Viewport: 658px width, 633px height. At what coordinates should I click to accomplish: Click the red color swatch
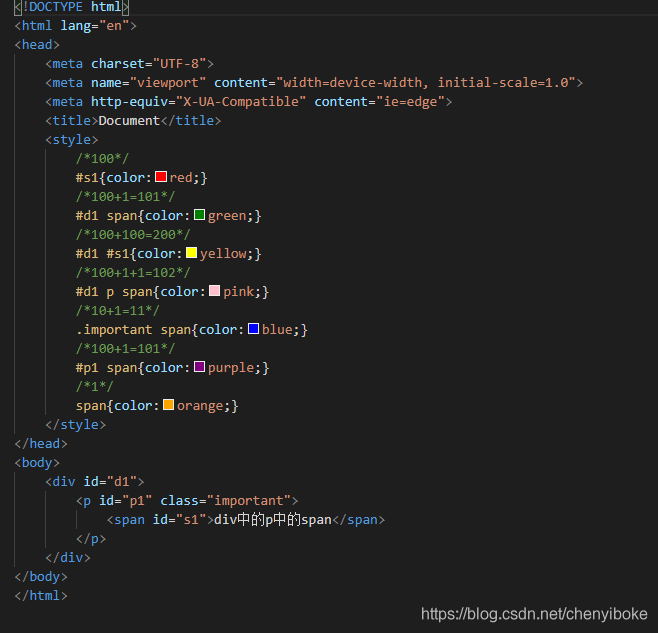[161, 176]
